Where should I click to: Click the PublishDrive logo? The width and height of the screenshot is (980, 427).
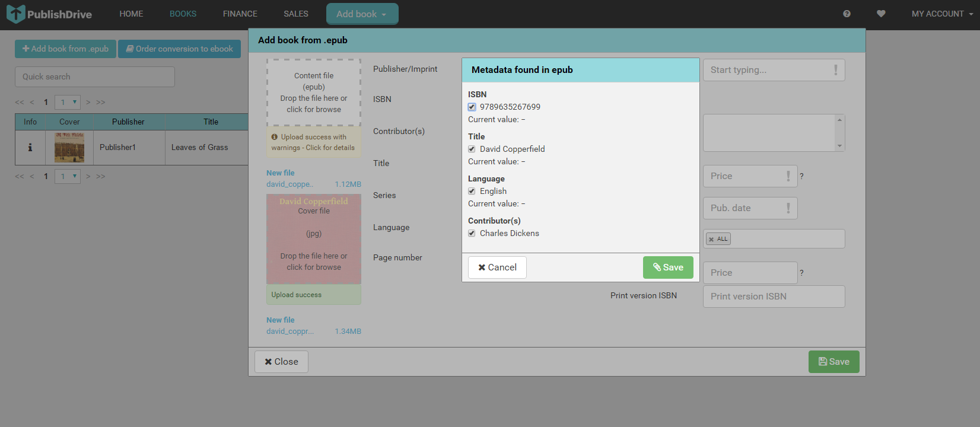click(49, 14)
